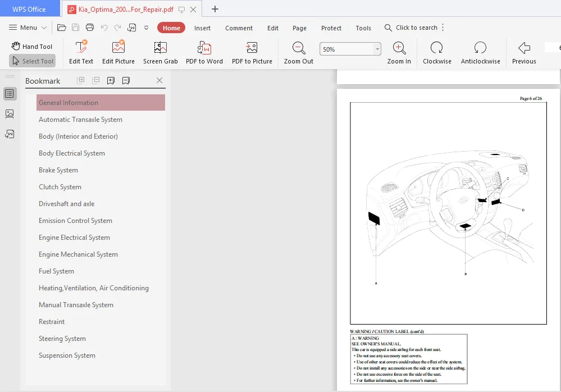Convert PDF to Picture
The height and width of the screenshot is (392, 561).
(x=252, y=52)
